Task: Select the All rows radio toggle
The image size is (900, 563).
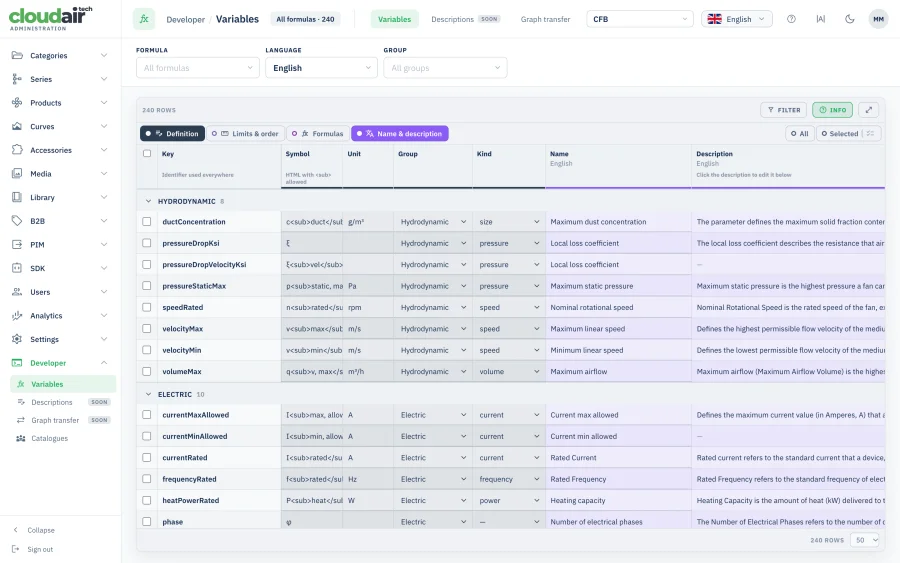Action: tap(800, 134)
